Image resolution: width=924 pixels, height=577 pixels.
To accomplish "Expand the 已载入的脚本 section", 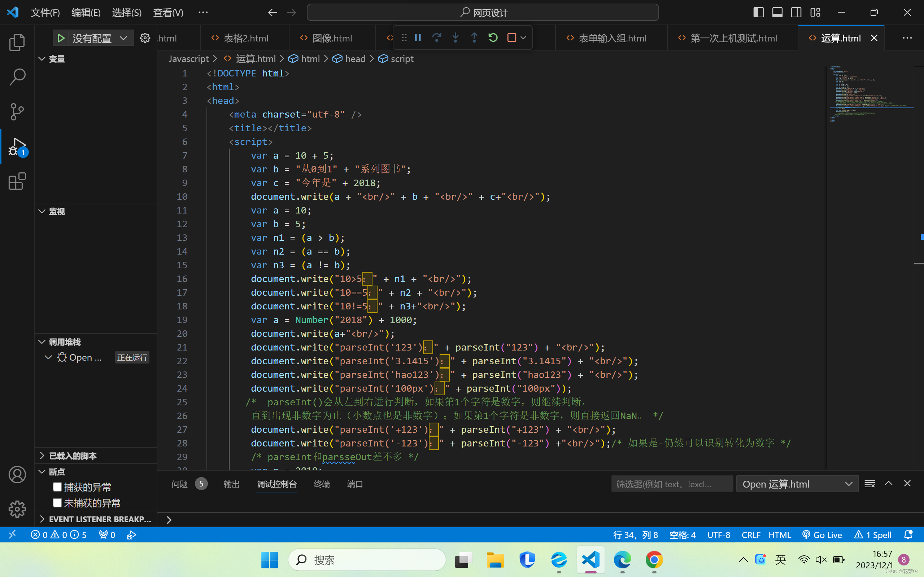I will [x=73, y=455].
